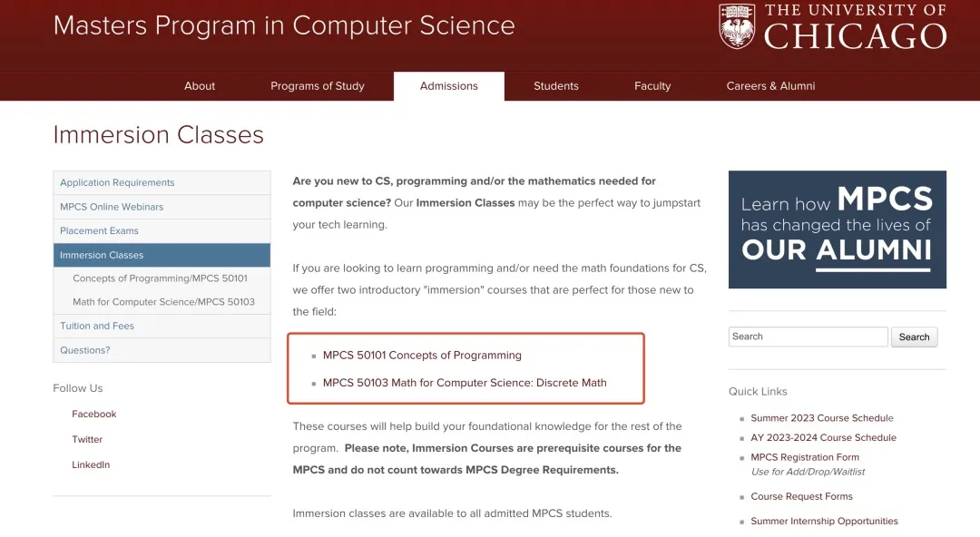Open Summer 2023 Course Schedule link
Viewport: 980px width, 537px height.
[822, 418]
